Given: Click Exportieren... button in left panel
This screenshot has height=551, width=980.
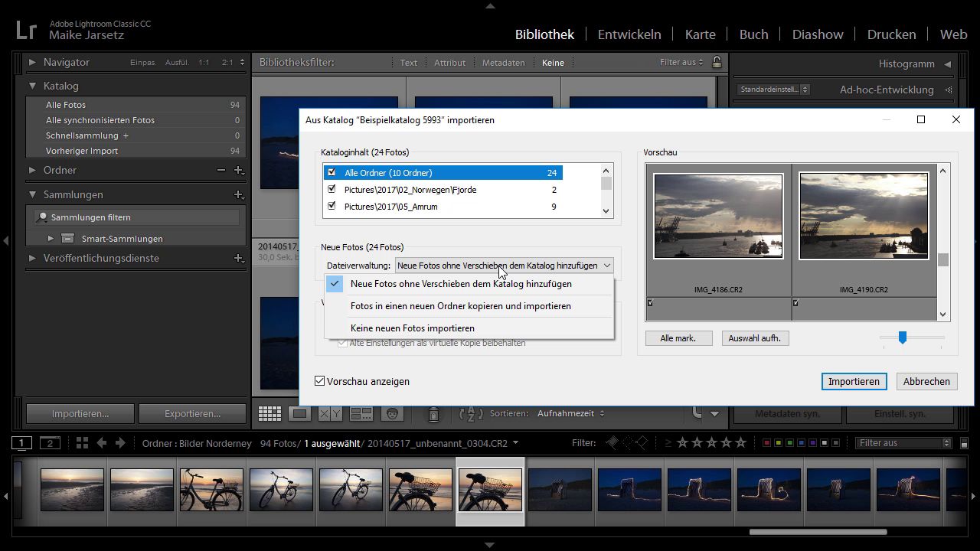Looking at the screenshot, I should (192, 413).
